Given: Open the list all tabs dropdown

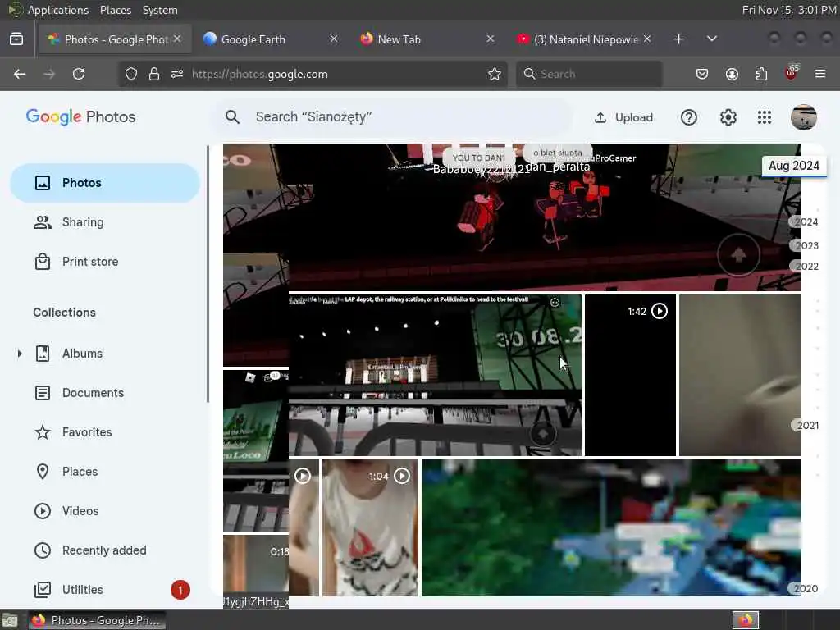Looking at the screenshot, I should (712, 39).
